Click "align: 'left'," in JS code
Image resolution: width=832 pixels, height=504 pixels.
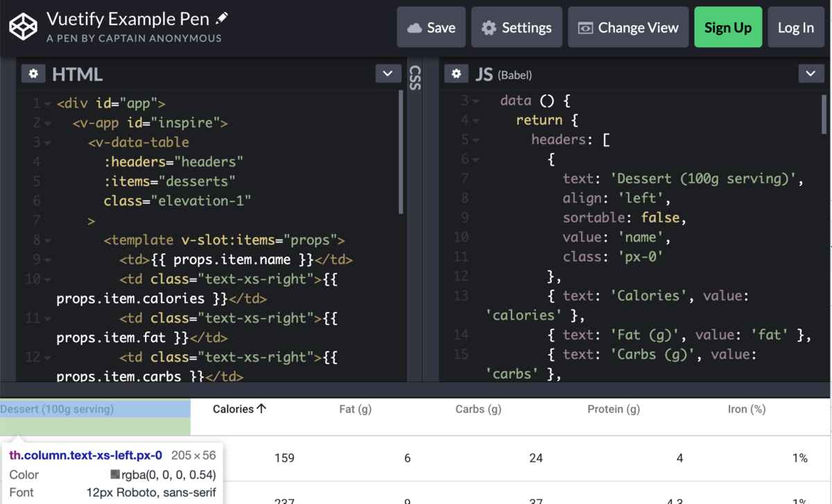(616, 198)
